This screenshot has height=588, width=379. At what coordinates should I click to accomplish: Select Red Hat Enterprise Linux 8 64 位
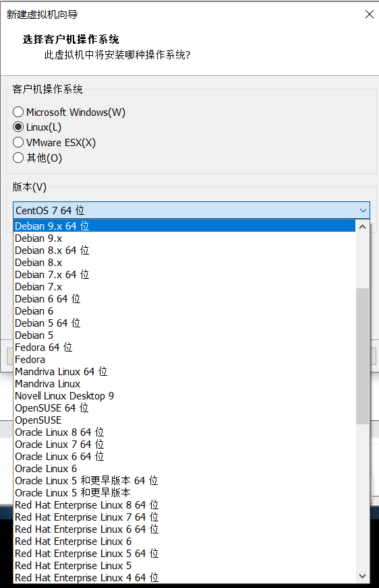[184, 505]
